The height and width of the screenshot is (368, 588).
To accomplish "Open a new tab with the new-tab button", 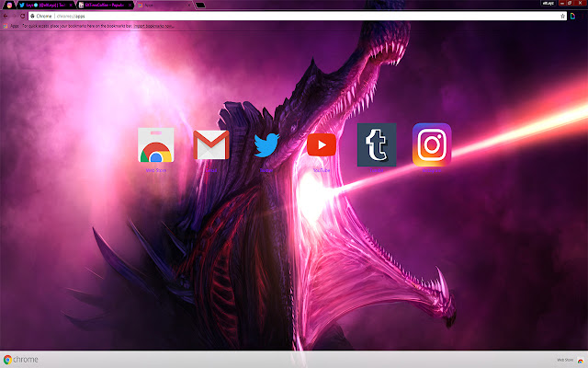I will [x=200, y=6].
